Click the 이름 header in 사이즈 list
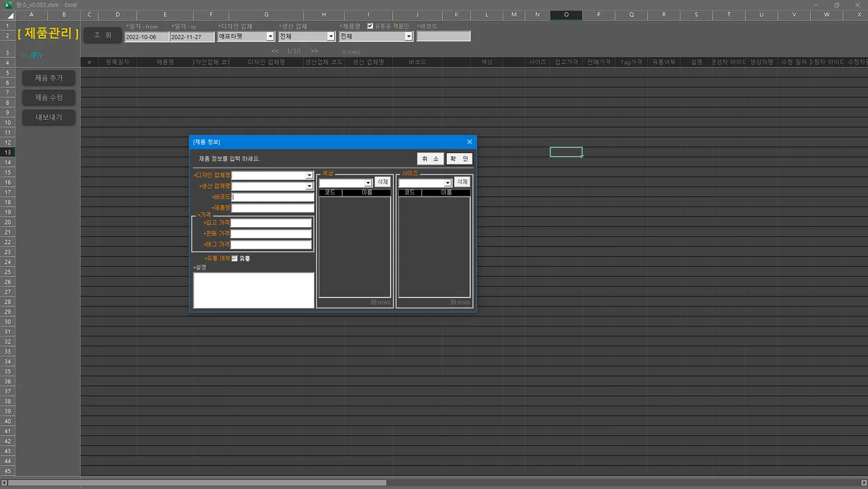868x489 pixels. 446,193
